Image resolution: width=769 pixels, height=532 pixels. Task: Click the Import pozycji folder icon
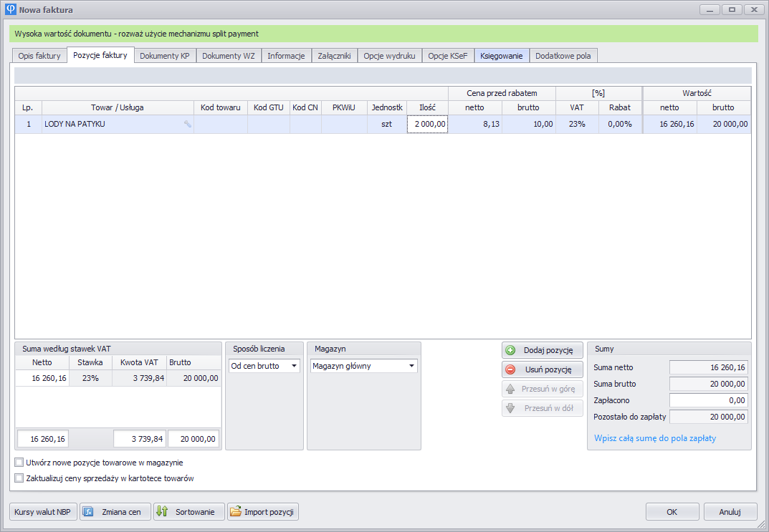235,512
